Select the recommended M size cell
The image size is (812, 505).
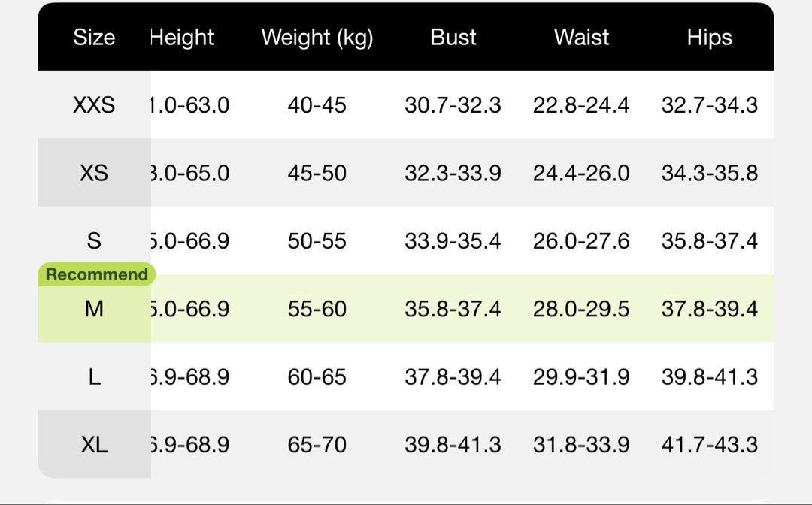94,309
